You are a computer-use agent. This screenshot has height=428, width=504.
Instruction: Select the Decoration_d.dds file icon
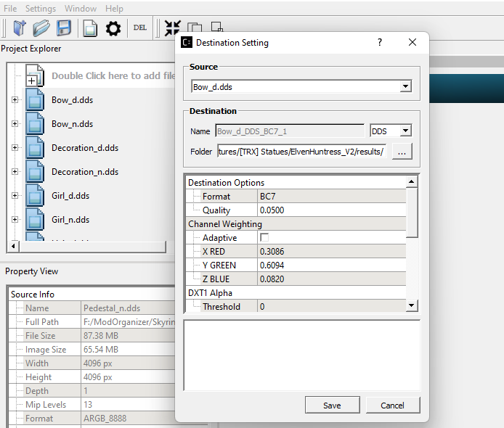35,148
